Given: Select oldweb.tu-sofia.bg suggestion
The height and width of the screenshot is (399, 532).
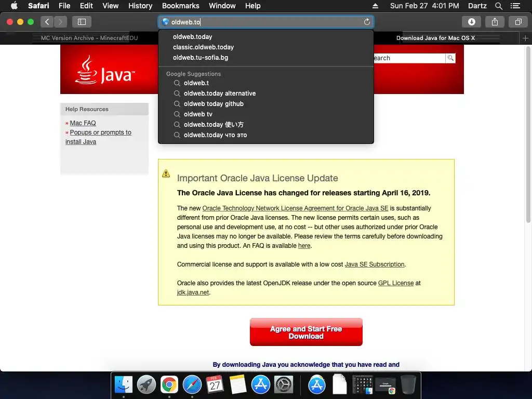Looking at the screenshot, I should click(x=266, y=58).
